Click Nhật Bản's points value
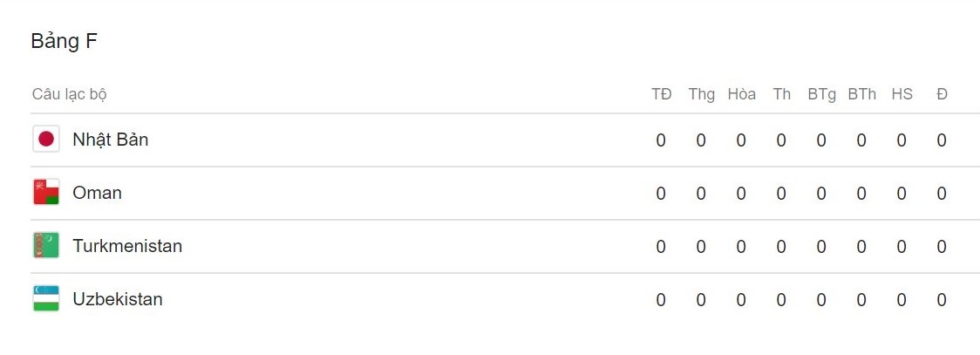Screen dimensions: 980x355 coord(942,140)
